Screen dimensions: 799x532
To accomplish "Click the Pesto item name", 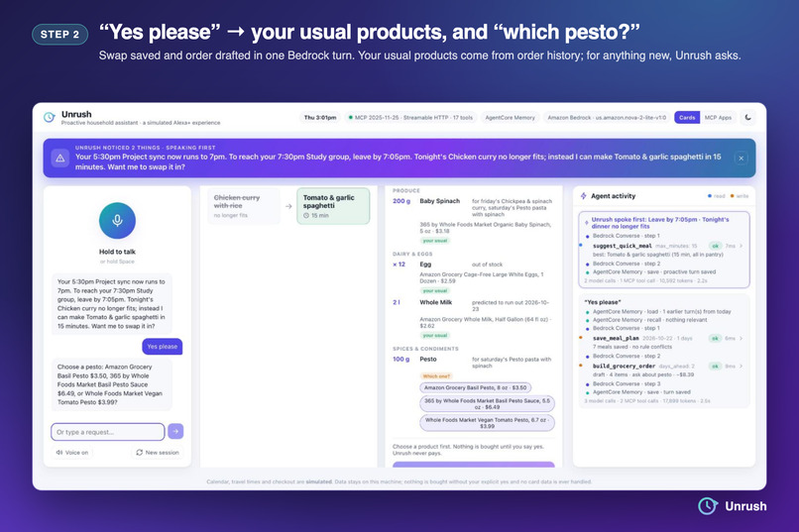I will tap(428, 359).
